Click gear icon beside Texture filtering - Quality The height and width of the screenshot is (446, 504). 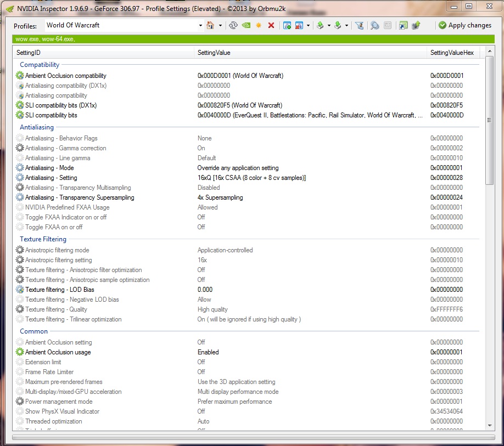[20, 309]
